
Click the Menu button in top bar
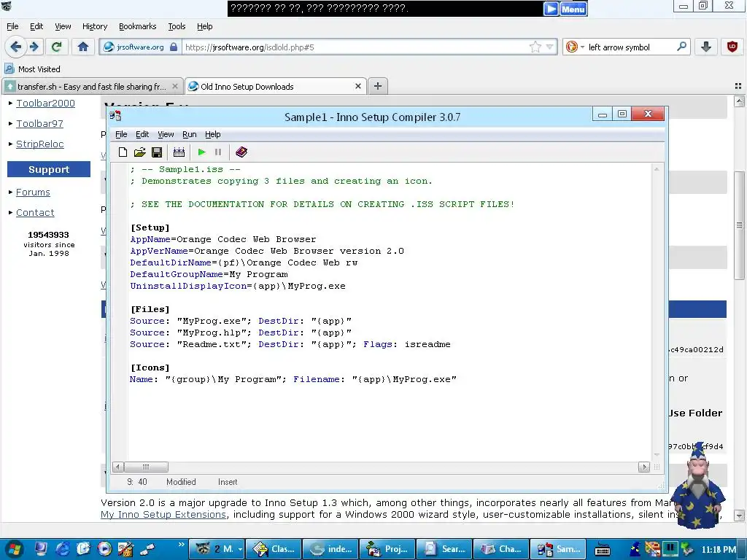pyautogui.click(x=573, y=9)
